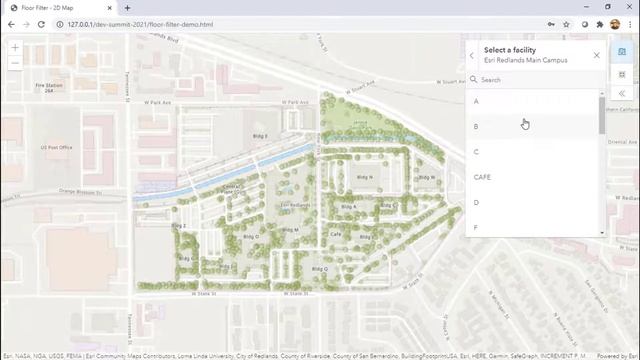This screenshot has width=640, height=360.
Task: Open the browser profile avatar
Action: point(615,24)
